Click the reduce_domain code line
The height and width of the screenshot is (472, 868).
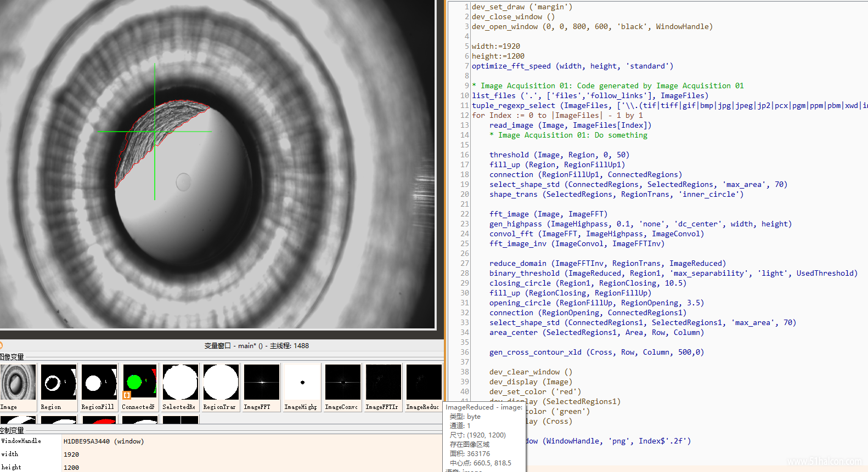coord(607,263)
